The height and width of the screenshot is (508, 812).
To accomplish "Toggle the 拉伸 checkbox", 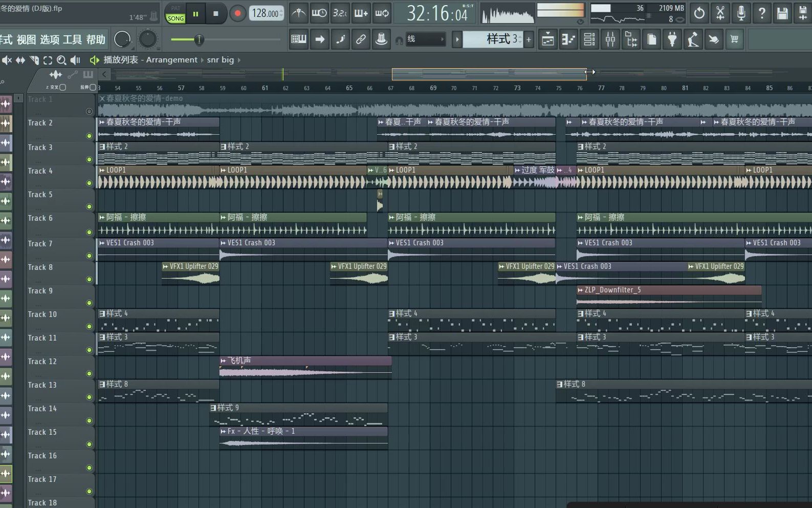I will tap(93, 87).
